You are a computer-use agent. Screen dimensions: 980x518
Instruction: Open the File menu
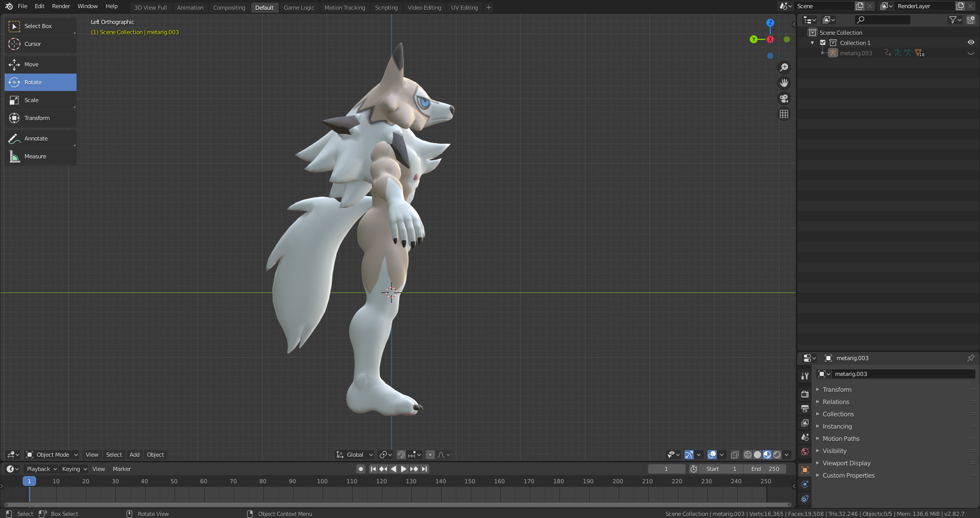22,6
